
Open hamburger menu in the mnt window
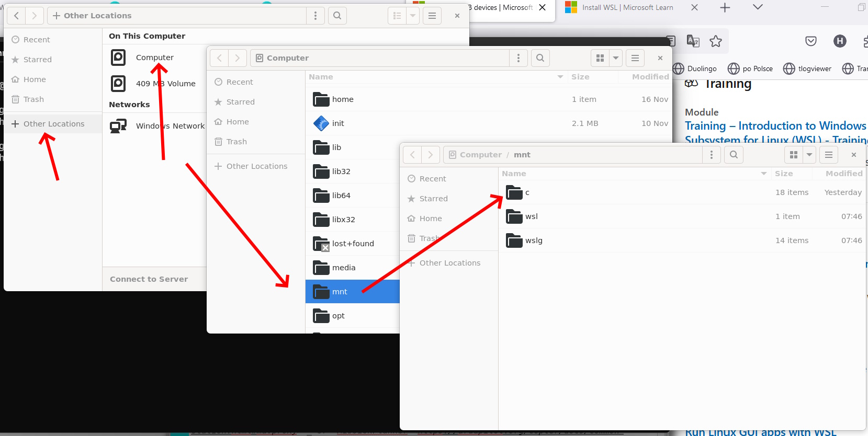(x=829, y=155)
